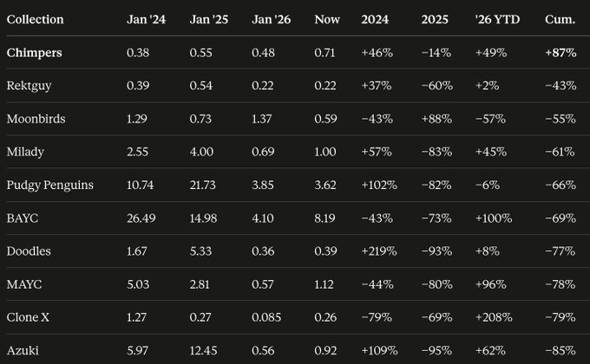Select the Rektguy collection name

(x=29, y=86)
